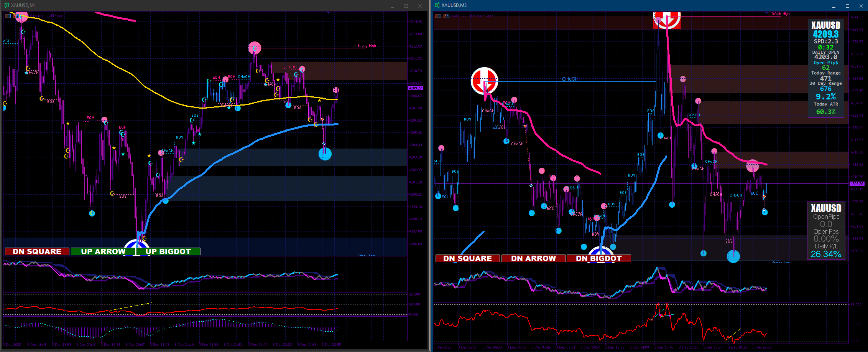Click the 4214.93 price level on M1 axis
The width and height of the screenshot is (868, 352).
point(415,22)
